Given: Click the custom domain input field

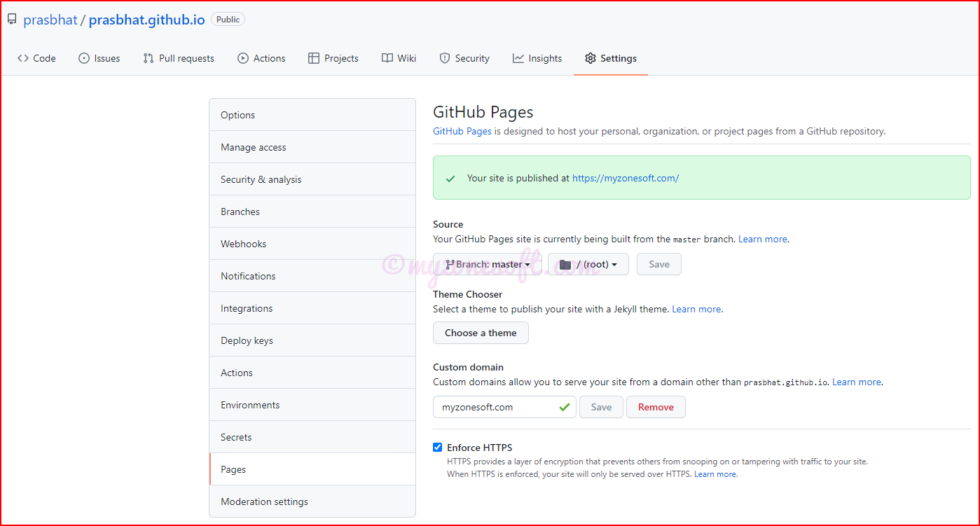Looking at the screenshot, I should tap(504, 407).
